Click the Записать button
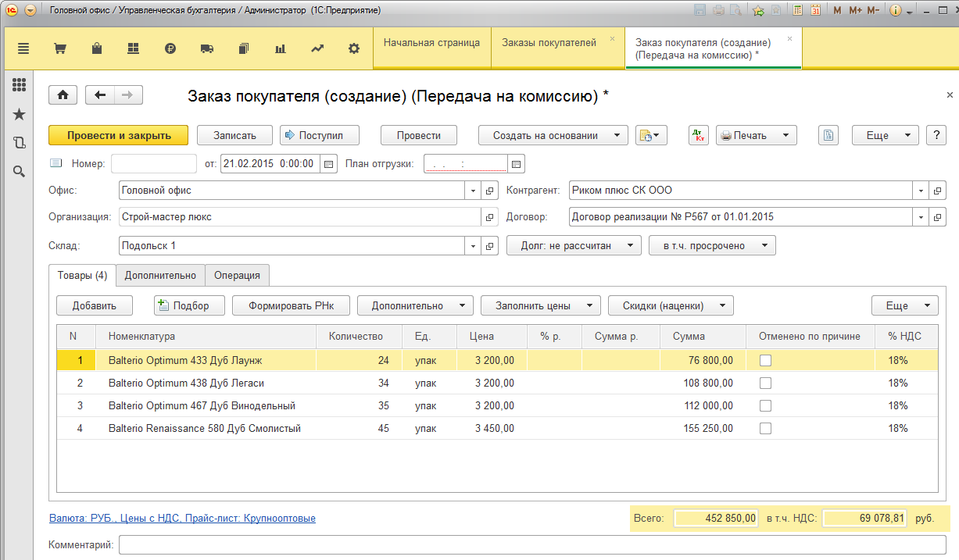This screenshot has height=560, width=959. point(234,135)
